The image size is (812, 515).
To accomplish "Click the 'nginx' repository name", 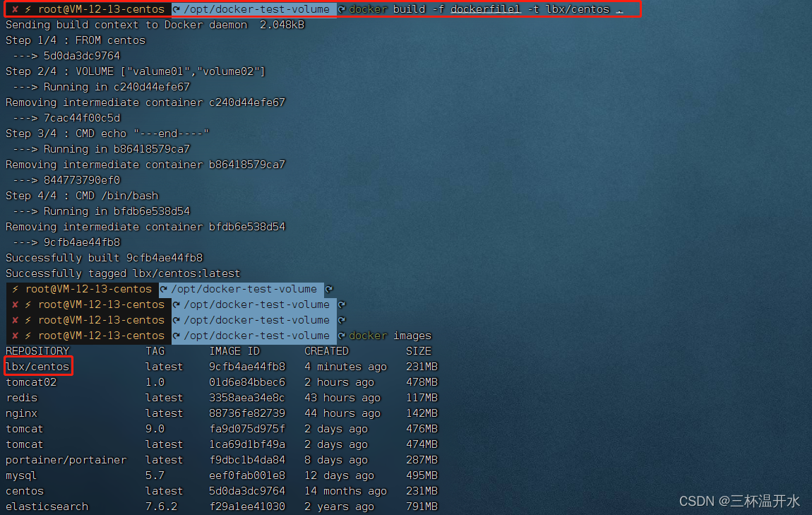I will [x=21, y=413].
